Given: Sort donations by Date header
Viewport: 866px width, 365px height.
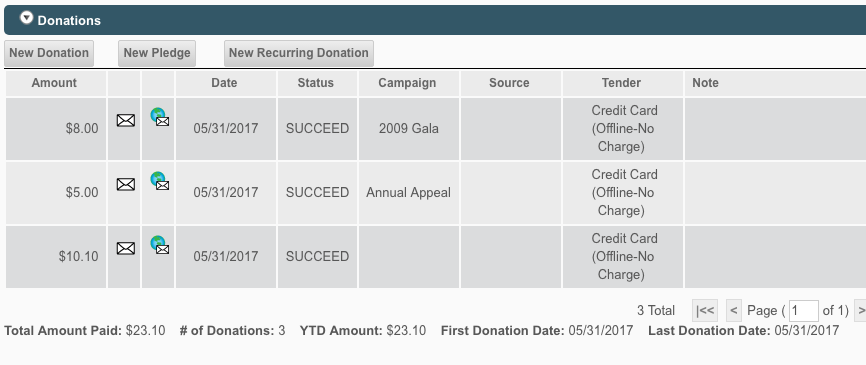Looking at the screenshot, I should [x=224, y=83].
